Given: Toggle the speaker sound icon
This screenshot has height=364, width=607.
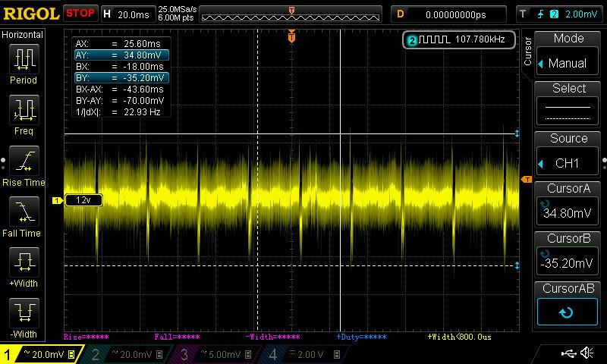Looking at the screenshot, I should (587, 353).
